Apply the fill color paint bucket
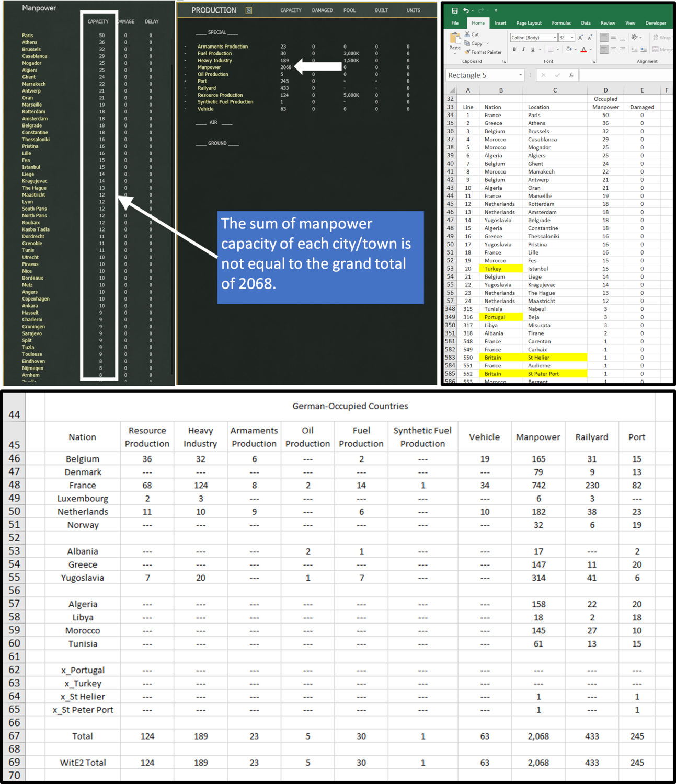The height and width of the screenshot is (784, 676). 569,50
